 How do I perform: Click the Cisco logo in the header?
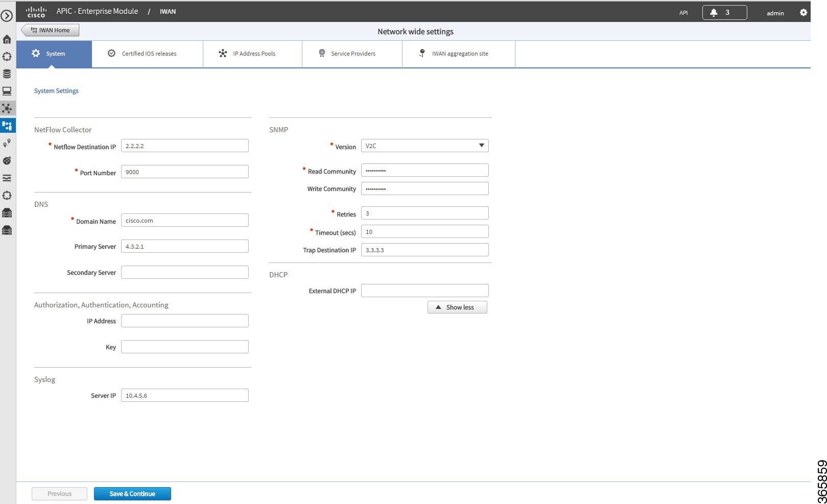[x=36, y=12]
